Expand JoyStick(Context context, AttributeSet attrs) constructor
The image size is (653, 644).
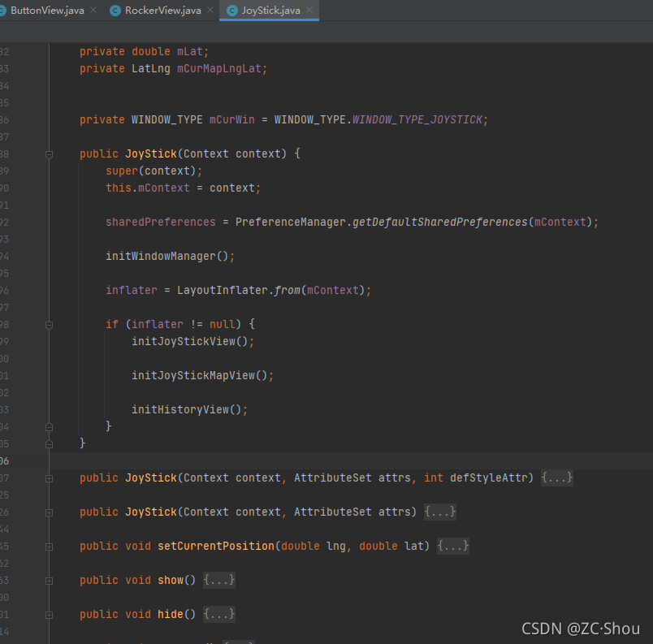pos(49,513)
